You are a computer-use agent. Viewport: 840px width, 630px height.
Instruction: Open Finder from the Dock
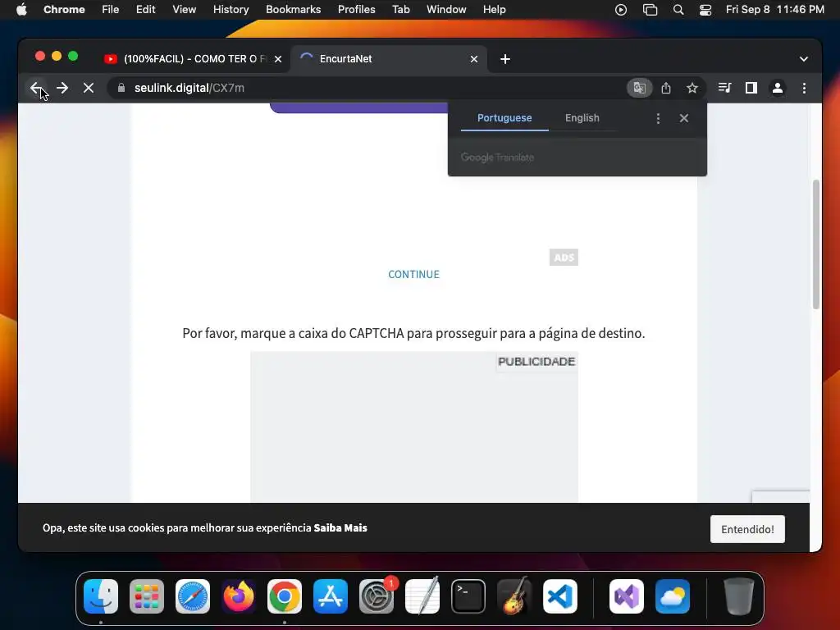point(101,596)
